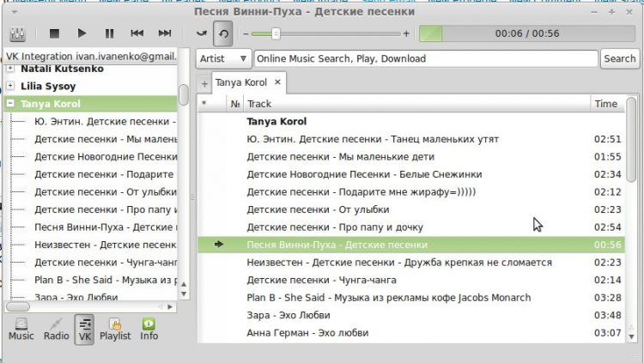The image size is (644, 363).
Task: Collapse the Tanya Korol tree node
Action: [x=10, y=104]
